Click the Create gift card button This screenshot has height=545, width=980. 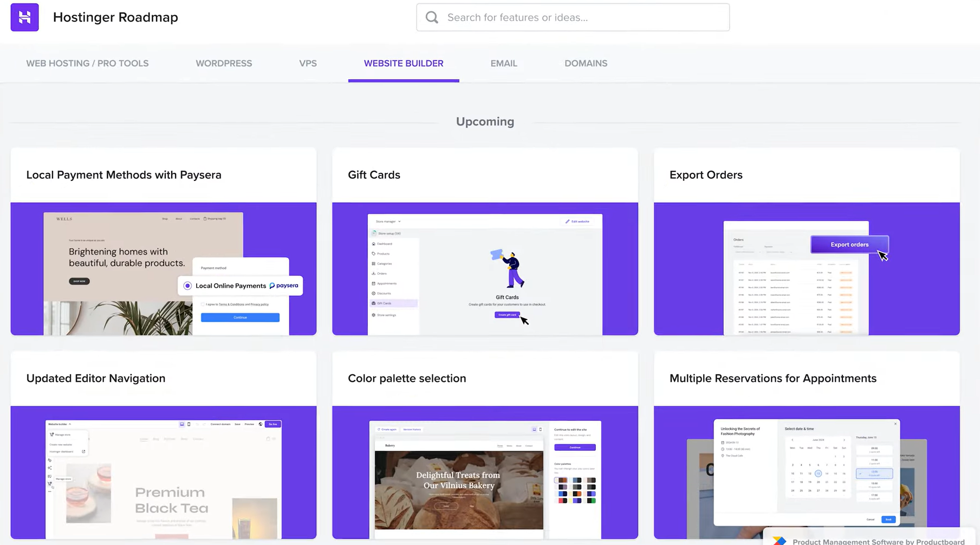coord(507,315)
